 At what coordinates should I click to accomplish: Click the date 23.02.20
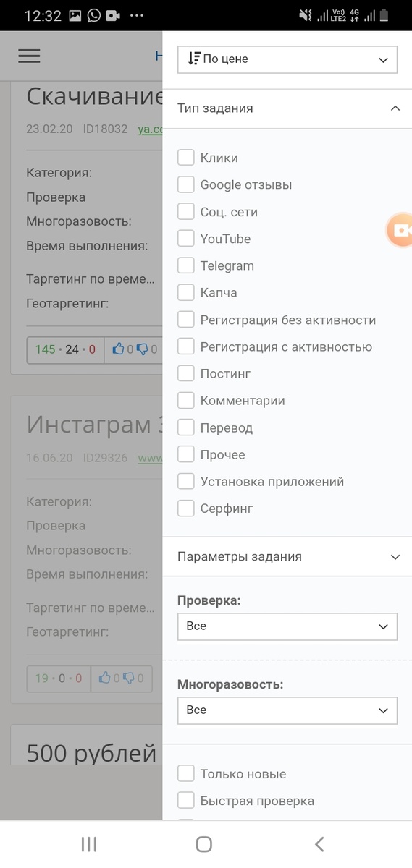pos(49,129)
